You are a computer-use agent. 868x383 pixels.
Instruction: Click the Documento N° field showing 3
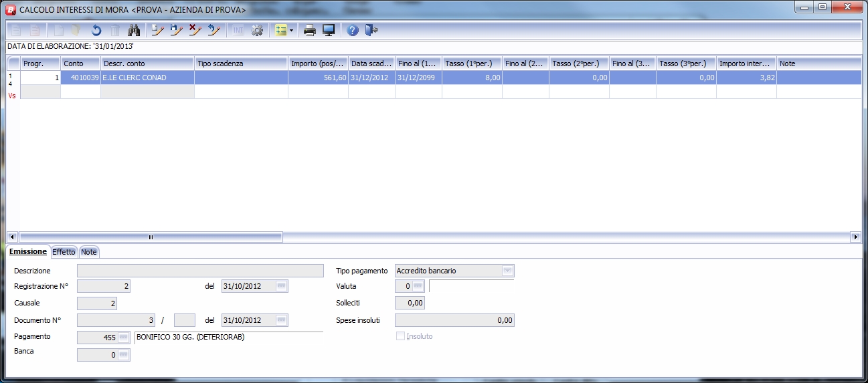(x=116, y=320)
